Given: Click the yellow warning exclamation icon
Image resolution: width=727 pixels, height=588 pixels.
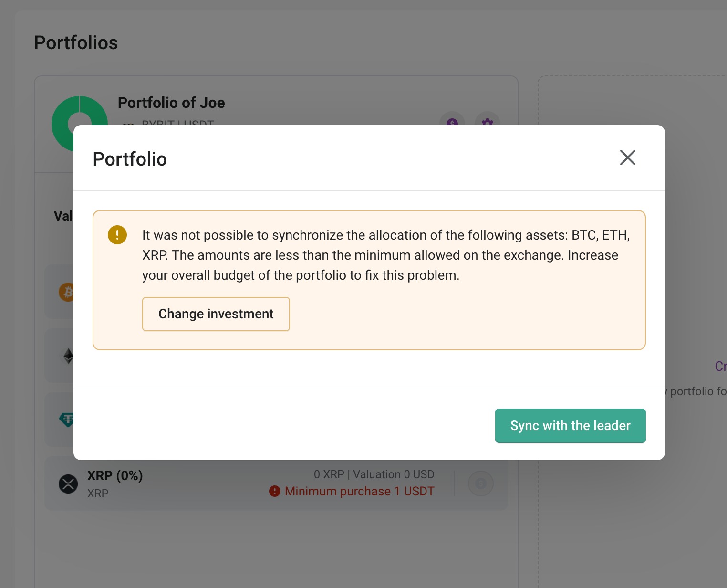Looking at the screenshot, I should click(117, 235).
